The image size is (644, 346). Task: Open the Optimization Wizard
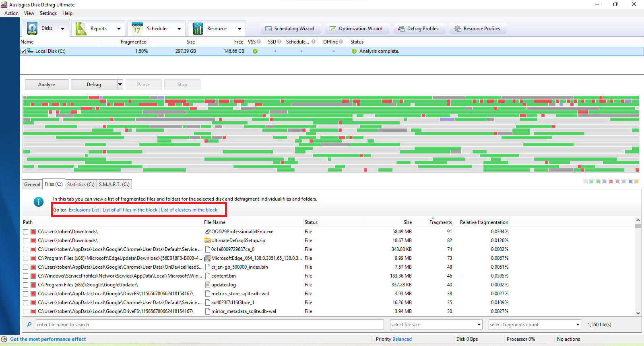pyautogui.click(x=356, y=29)
